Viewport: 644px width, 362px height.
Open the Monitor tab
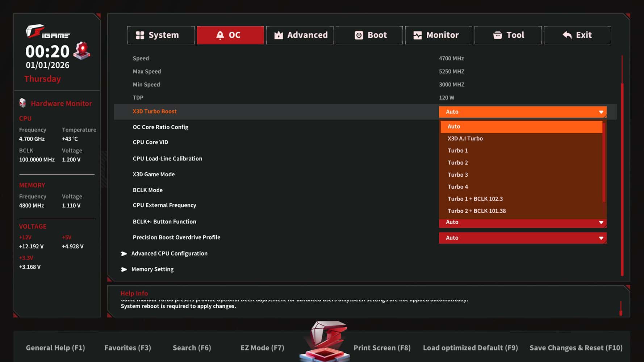click(x=438, y=35)
